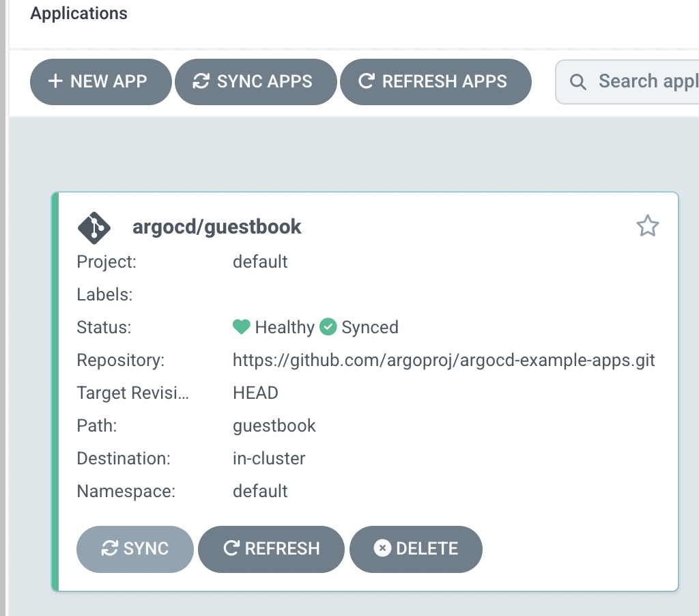Click SYNC APPS button
The image size is (699, 616).
coord(256,82)
